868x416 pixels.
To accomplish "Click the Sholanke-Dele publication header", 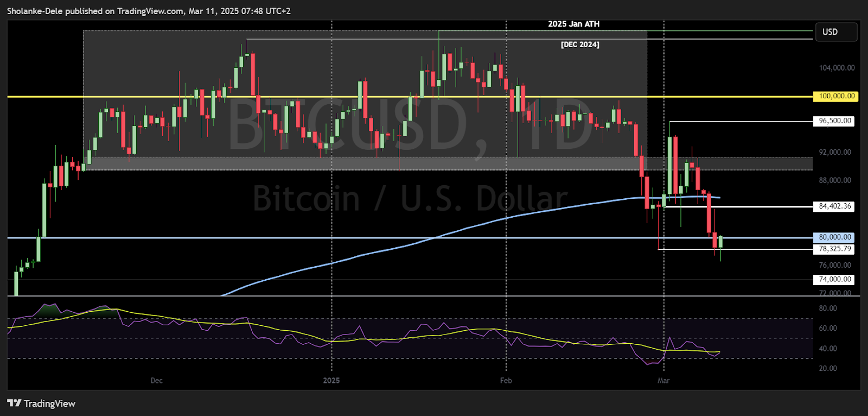I will 149,11.
